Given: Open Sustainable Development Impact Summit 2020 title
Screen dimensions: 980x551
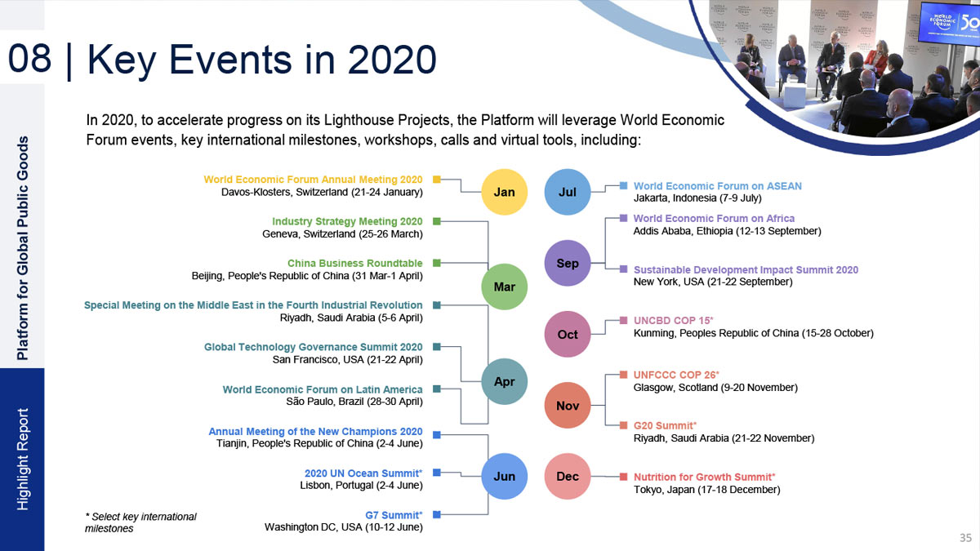Looking at the screenshot, I should point(746,269).
